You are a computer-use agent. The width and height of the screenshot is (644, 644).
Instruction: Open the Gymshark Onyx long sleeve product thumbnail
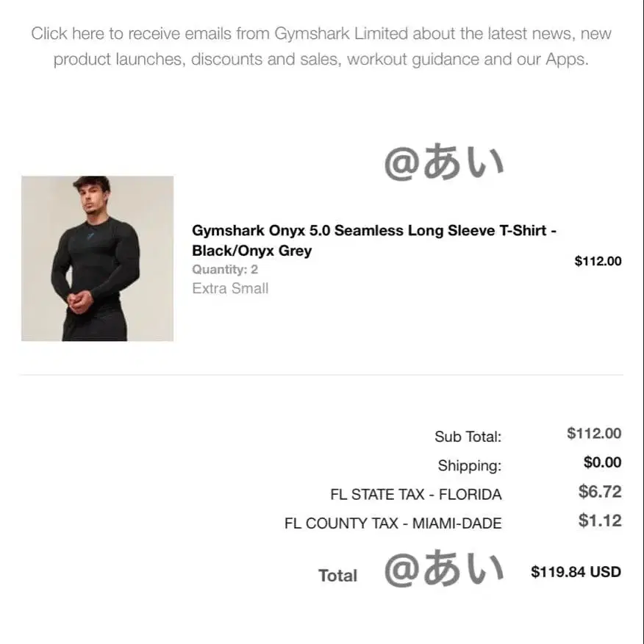(97, 258)
